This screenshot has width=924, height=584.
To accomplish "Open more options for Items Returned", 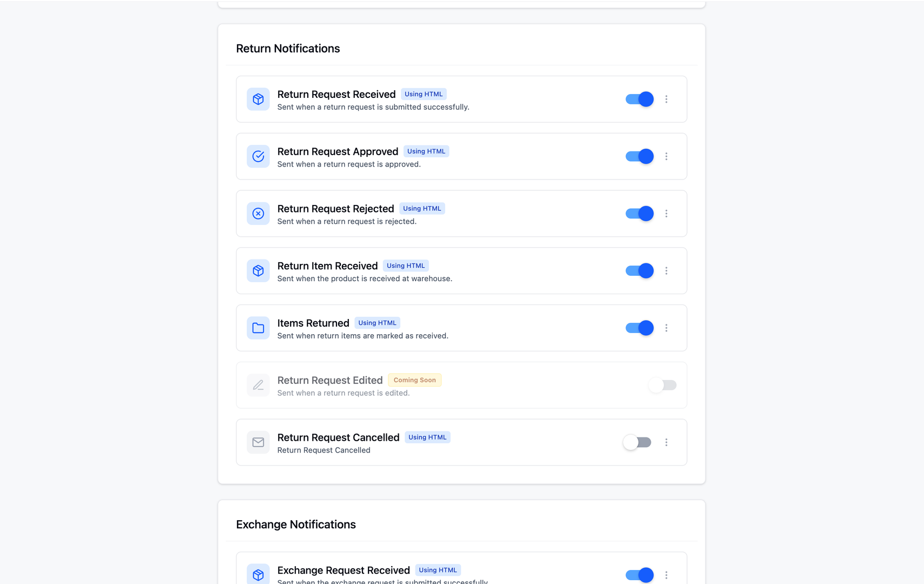I will tap(666, 328).
